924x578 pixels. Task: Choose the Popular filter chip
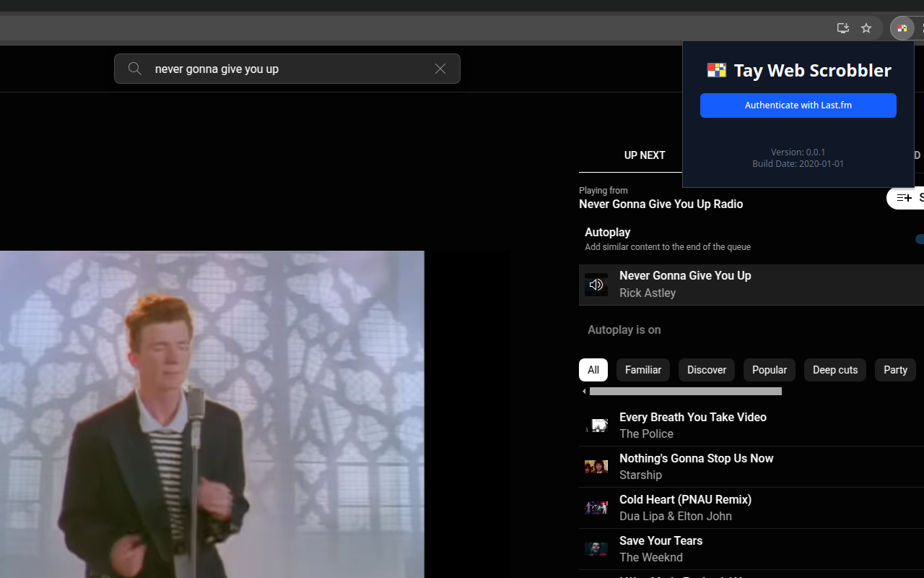770,370
